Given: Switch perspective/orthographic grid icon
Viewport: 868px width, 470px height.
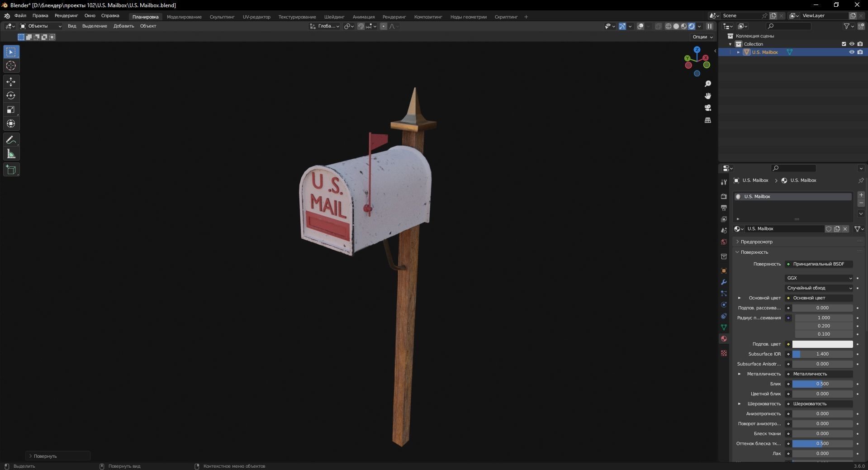Looking at the screenshot, I should click(x=708, y=120).
